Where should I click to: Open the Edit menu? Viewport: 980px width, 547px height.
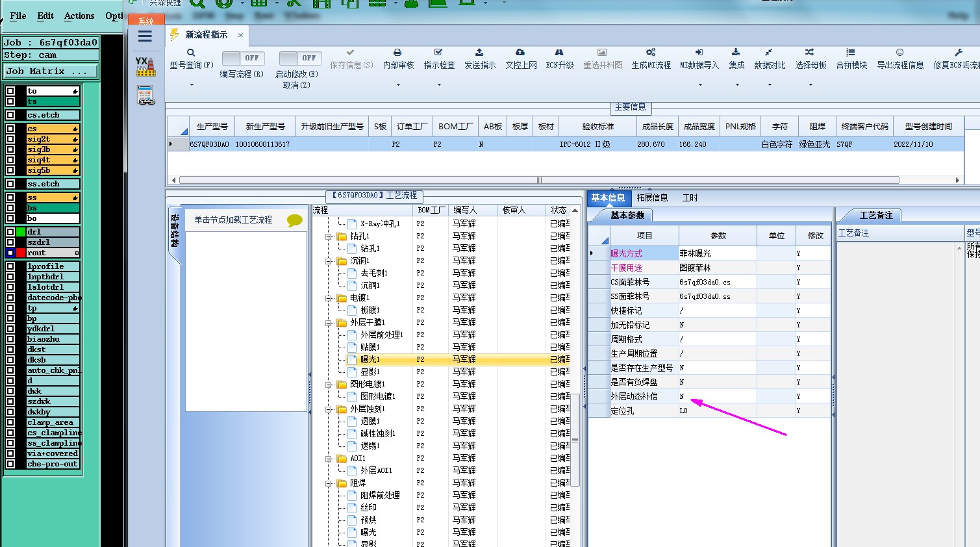pyautogui.click(x=45, y=16)
